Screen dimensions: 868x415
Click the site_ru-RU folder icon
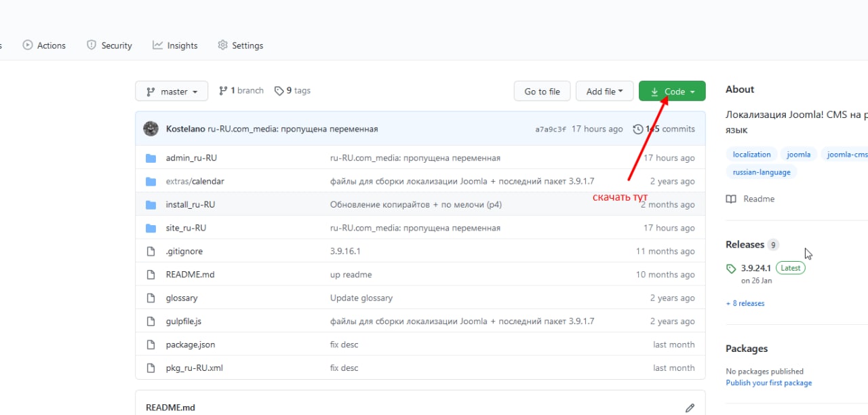(x=151, y=228)
